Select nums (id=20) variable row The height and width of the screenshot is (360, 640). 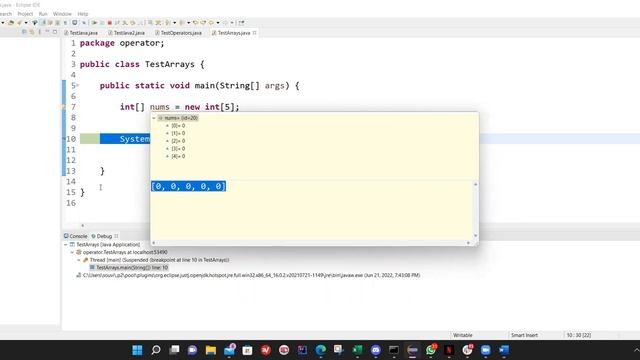click(x=178, y=118)
